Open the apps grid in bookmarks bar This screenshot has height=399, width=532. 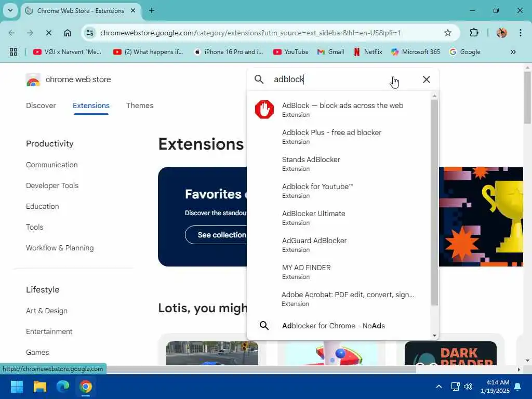click(x=14, y=52)
